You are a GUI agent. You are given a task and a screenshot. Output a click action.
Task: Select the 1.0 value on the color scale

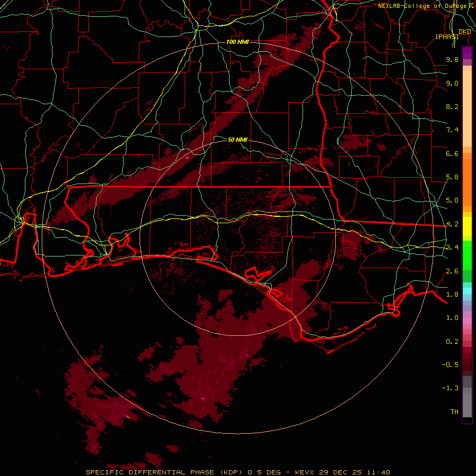click(452, 318)
